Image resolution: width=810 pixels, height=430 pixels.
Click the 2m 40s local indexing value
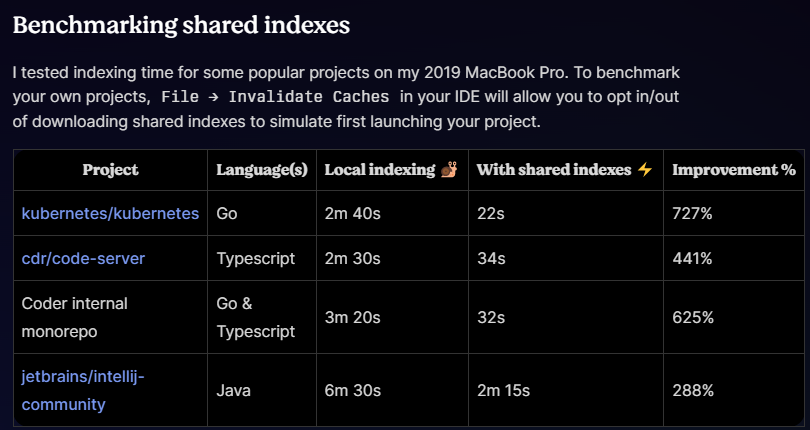point(352,213)
